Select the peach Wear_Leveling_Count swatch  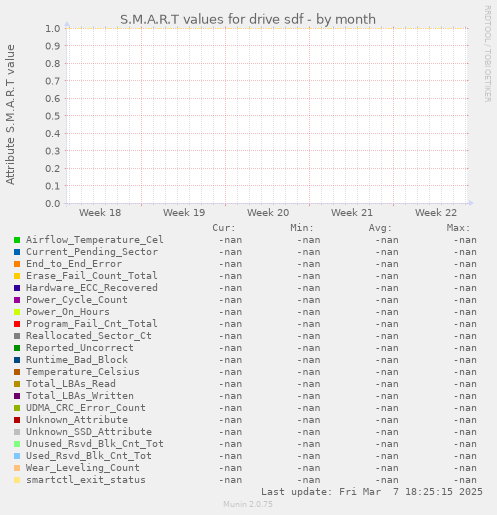click(x=17, y=468)
